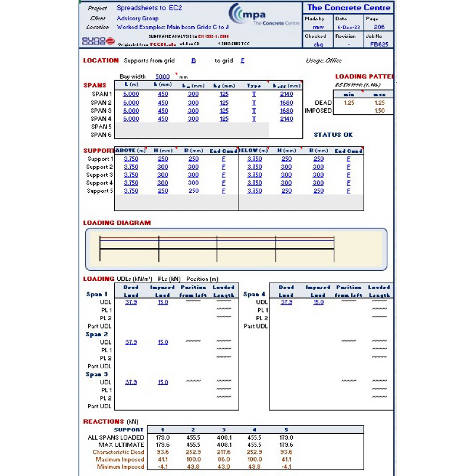Select Maximum Imposed reaction 86.0

click(224, 459)
